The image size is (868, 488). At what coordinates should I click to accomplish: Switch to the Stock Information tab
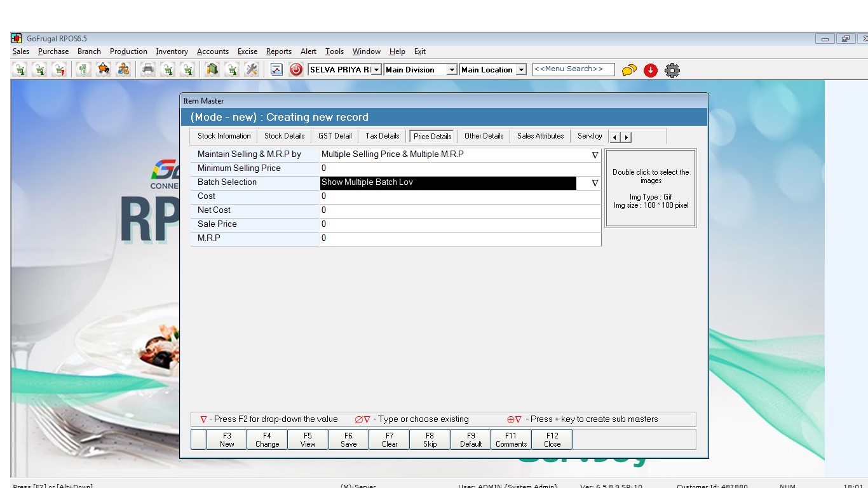(x=224, y=136)
